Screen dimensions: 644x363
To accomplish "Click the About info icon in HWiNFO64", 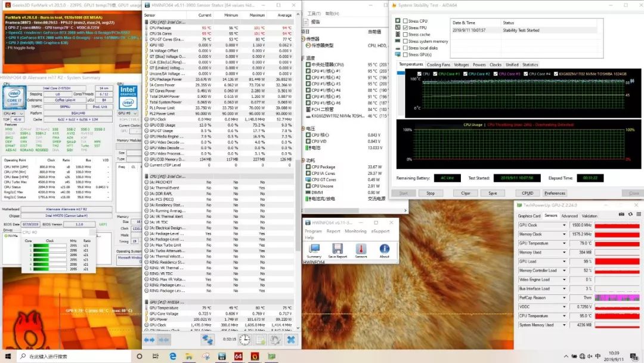I will tap(385, 249).
